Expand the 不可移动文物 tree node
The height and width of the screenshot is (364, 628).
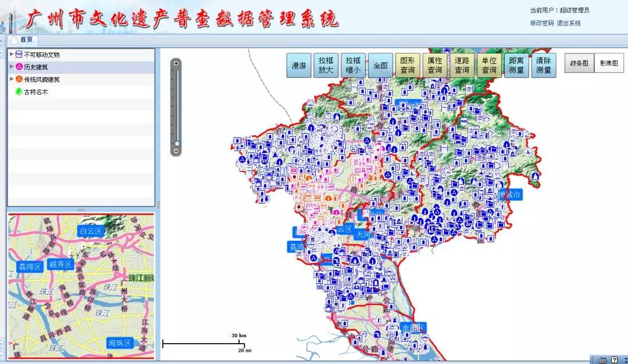[x=11, y=53]
